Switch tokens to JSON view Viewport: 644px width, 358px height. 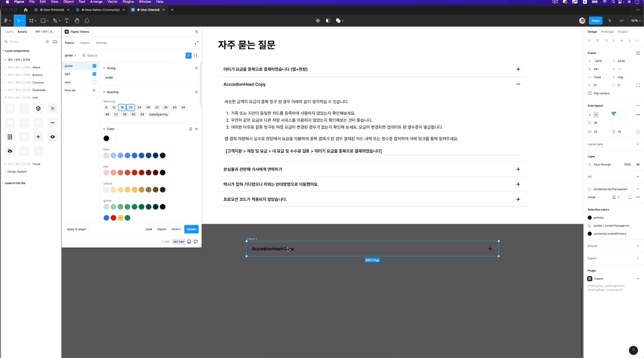click(x=196, y=56)
